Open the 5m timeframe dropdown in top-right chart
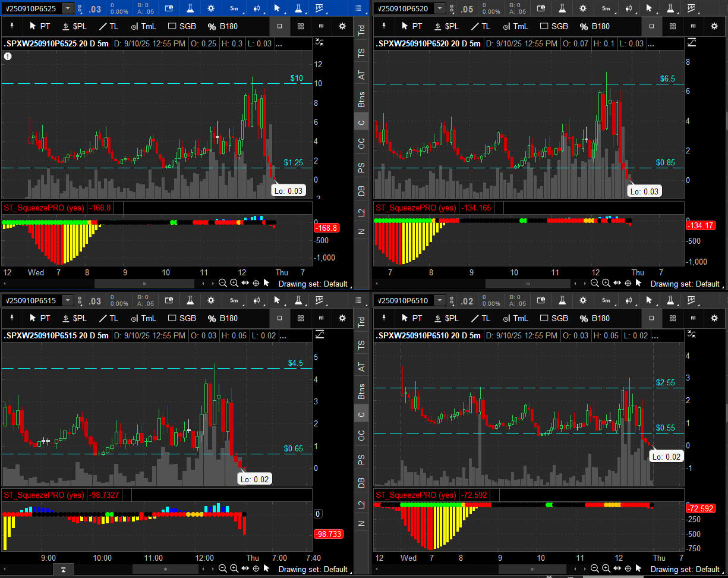The image size is (728, 578). point(606,8)
